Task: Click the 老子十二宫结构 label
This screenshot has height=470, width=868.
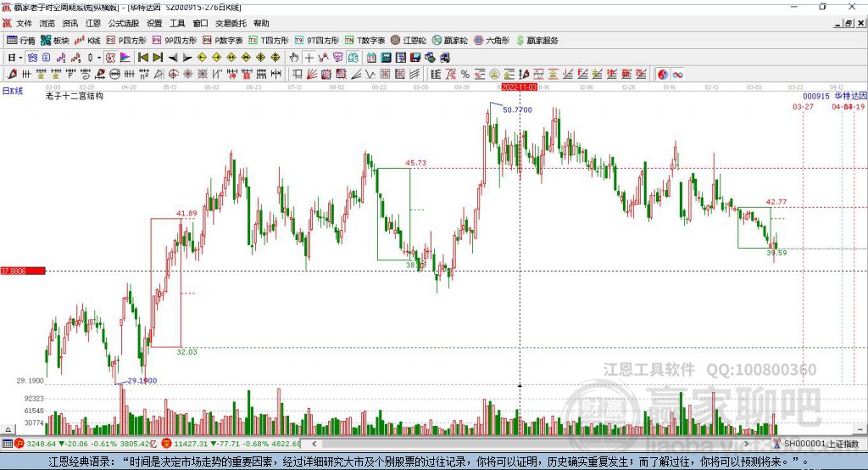Action: point(75,96)
